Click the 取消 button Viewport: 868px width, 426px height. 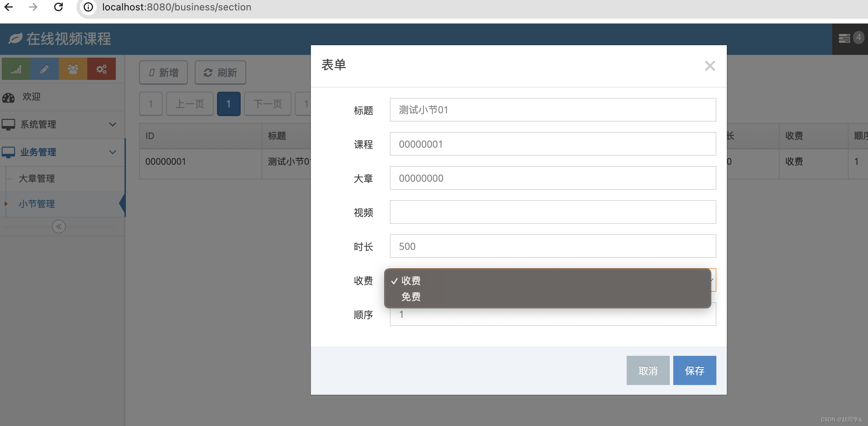click(x=648, y=370)
